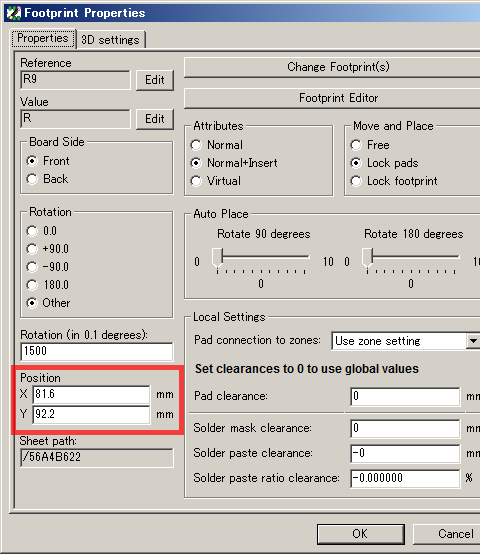Image resolution: width=480 pixels, height=554 pixels.
Task: Choose Lock footprint option
Action: [x=394, y=181]
